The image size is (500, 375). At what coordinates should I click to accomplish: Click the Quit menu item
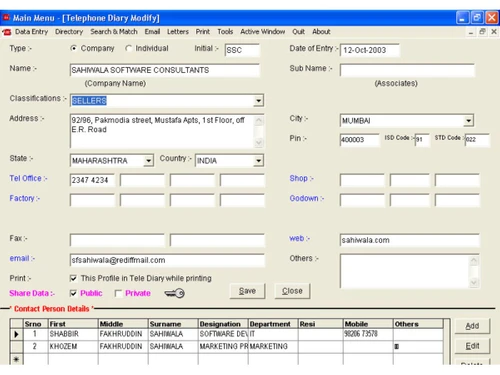click(x=298, y=32)
